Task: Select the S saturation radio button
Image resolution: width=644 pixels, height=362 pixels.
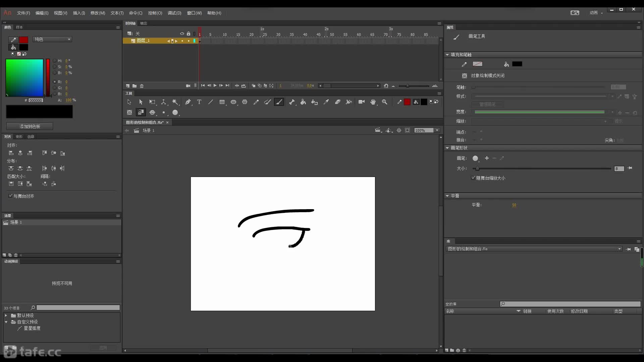Action: click(x=55, y=67)
